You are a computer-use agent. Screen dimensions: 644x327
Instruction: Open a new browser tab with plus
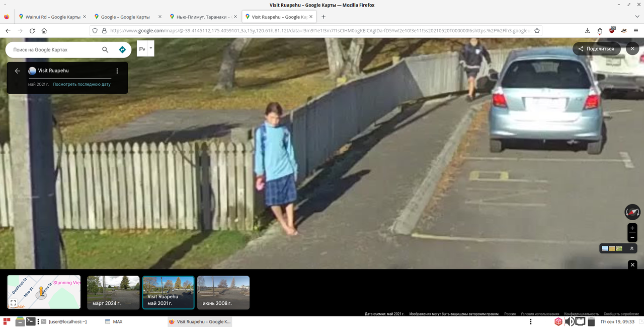tap(324, 17)
